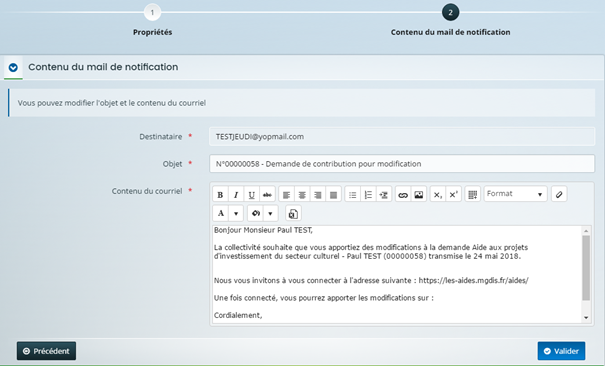Justify the email text

[x=333, y=194]
